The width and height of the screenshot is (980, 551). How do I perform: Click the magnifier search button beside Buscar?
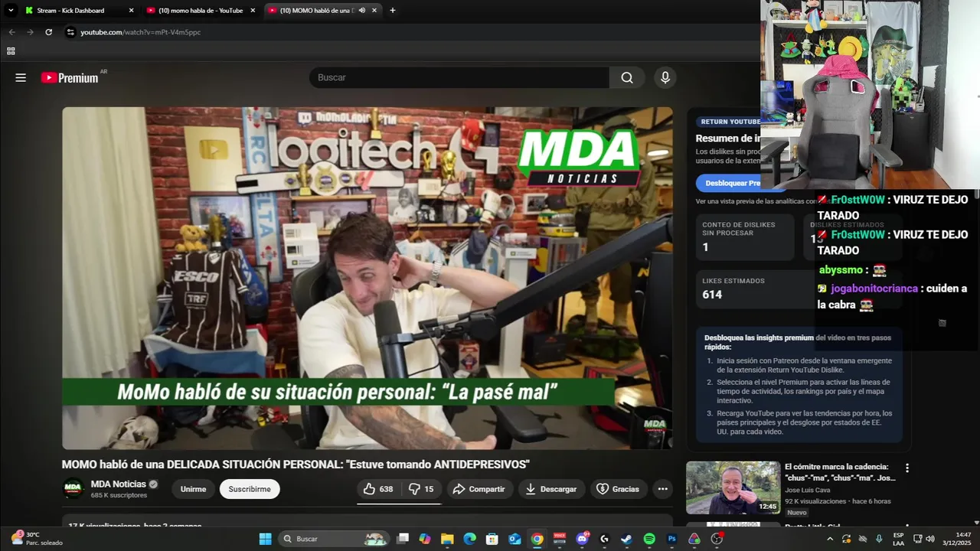tap(627, 77)
